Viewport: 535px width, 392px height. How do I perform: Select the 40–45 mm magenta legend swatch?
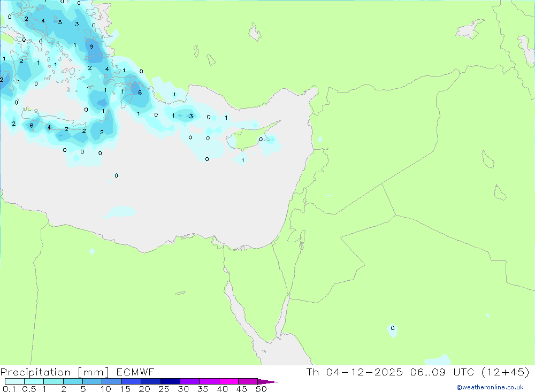[x=228, y=381]
